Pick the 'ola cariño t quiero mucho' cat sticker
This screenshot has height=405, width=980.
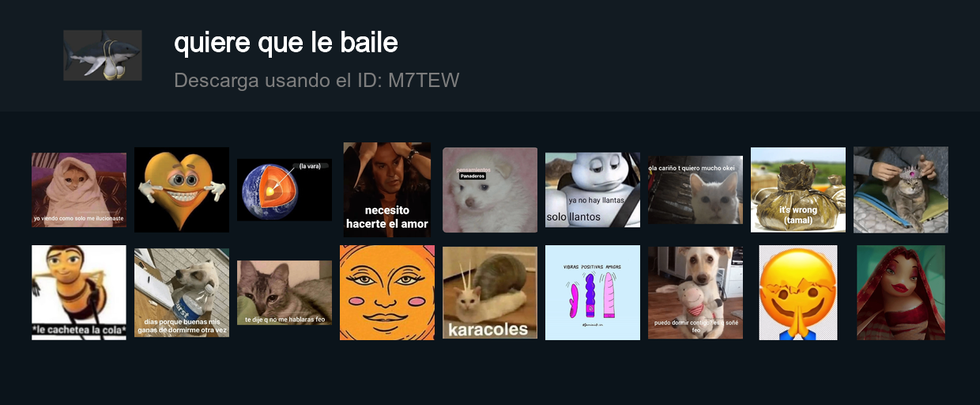coord(695,190)
